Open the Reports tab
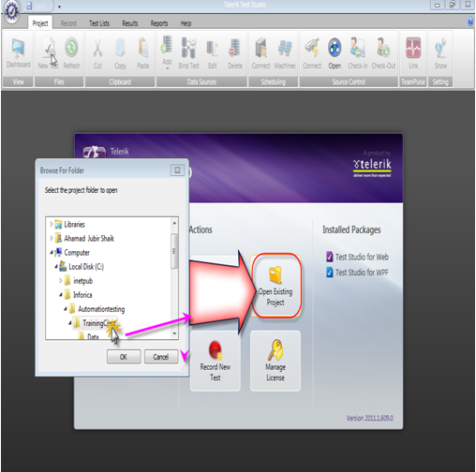Image resolution: width=476 pixels, height=472 pixels. coord(159,23)
